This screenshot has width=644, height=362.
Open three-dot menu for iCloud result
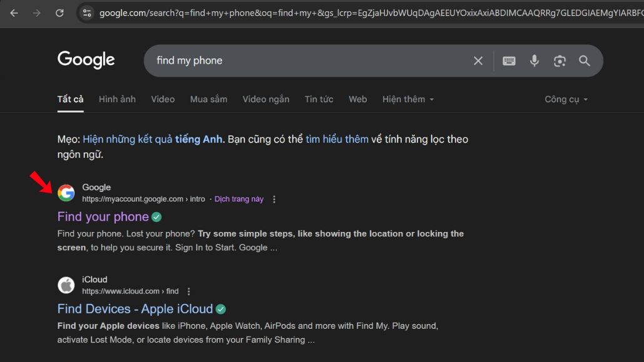(x=189, y=291)
